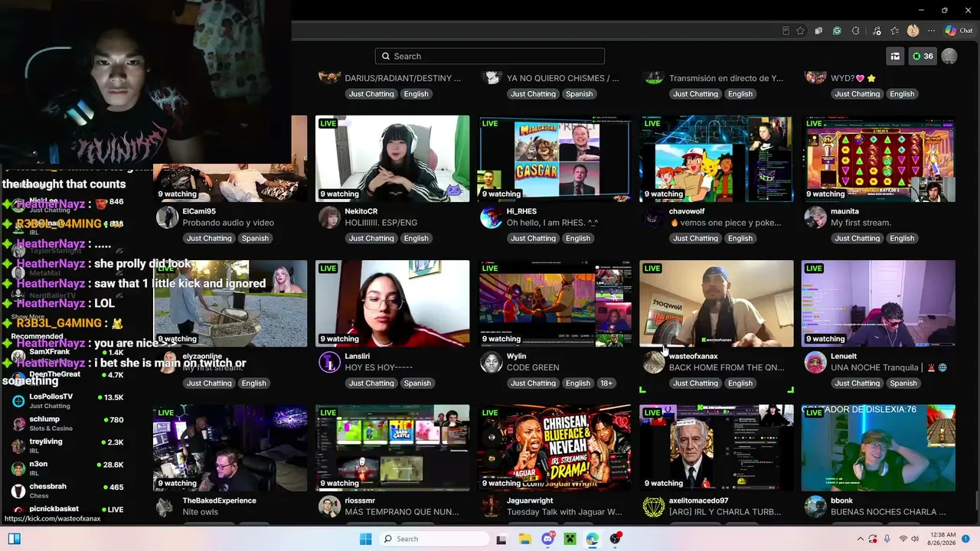This screenshot has height=551, width=980.
Task: Open Minecraft from the taskbar
Action: pyautogui.click(x=570, y=539)
